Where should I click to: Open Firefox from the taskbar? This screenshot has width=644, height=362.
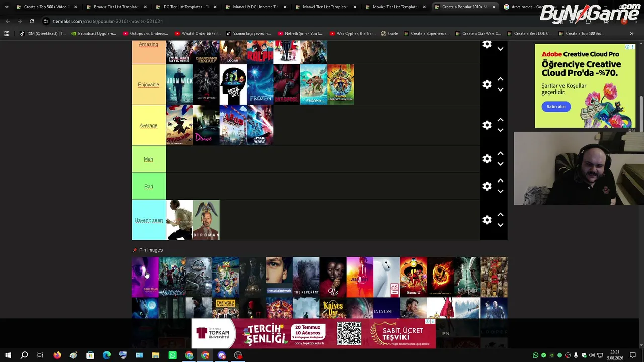pyautogui.click(x=57, y=355)
